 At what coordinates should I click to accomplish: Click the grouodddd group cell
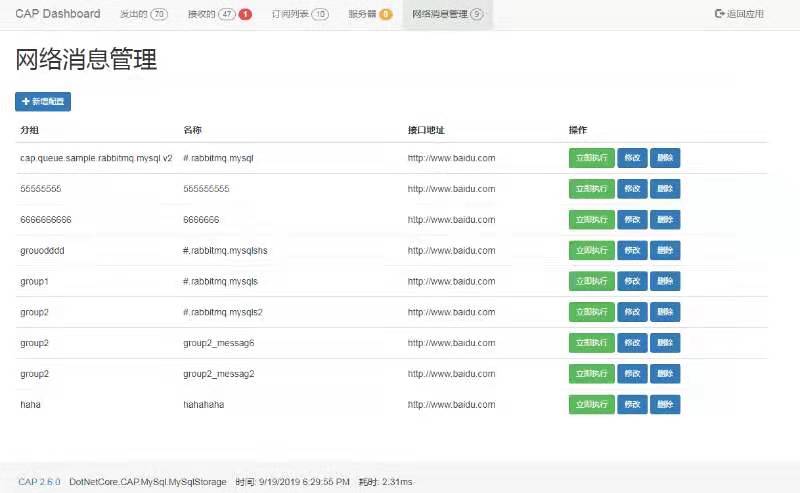42,251
